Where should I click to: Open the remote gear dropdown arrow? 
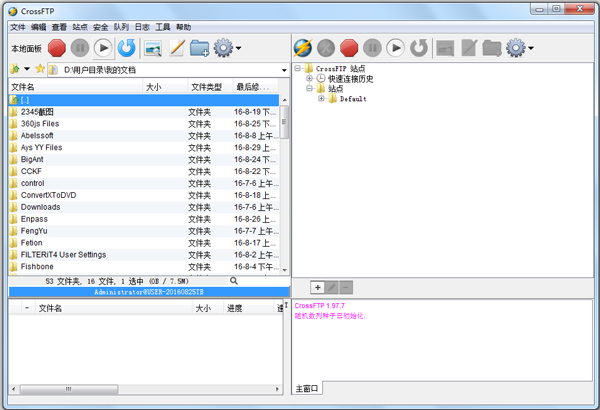tap(531, 48)
